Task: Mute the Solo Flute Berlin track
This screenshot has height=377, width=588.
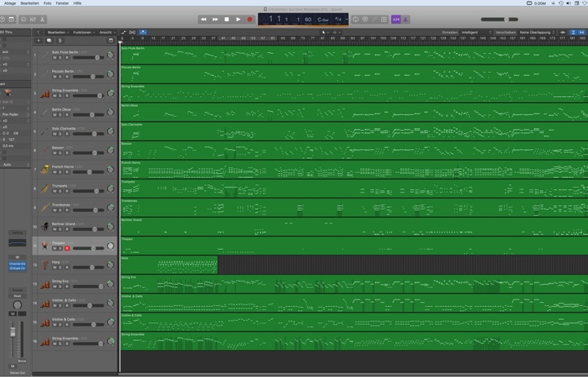Action: click(x=55, y=58)
